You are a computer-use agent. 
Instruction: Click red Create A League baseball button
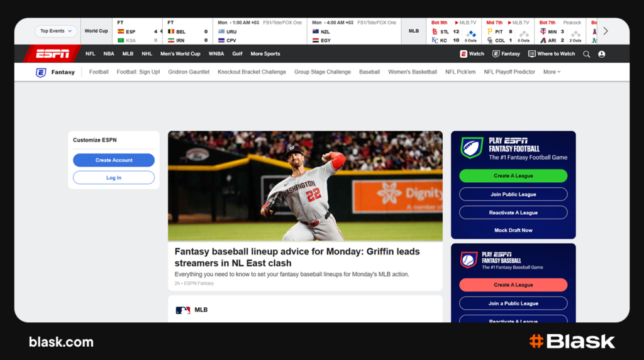point(513,285)
